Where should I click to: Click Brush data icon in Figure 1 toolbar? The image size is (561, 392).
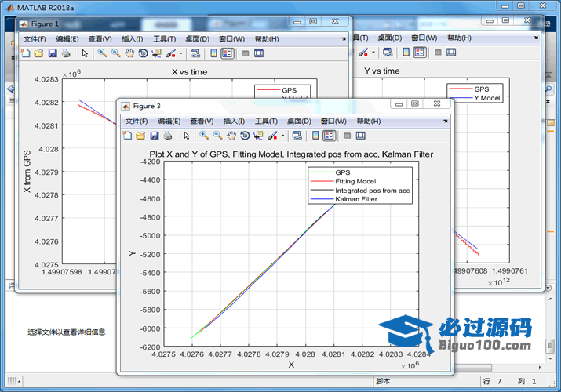pyautogui.click(x=171, y=53)
